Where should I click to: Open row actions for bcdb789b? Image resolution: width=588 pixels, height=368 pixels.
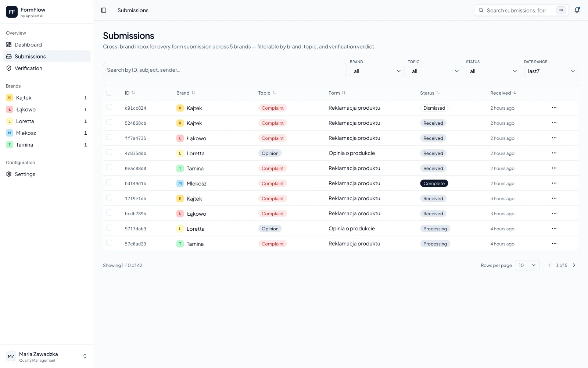554,213
